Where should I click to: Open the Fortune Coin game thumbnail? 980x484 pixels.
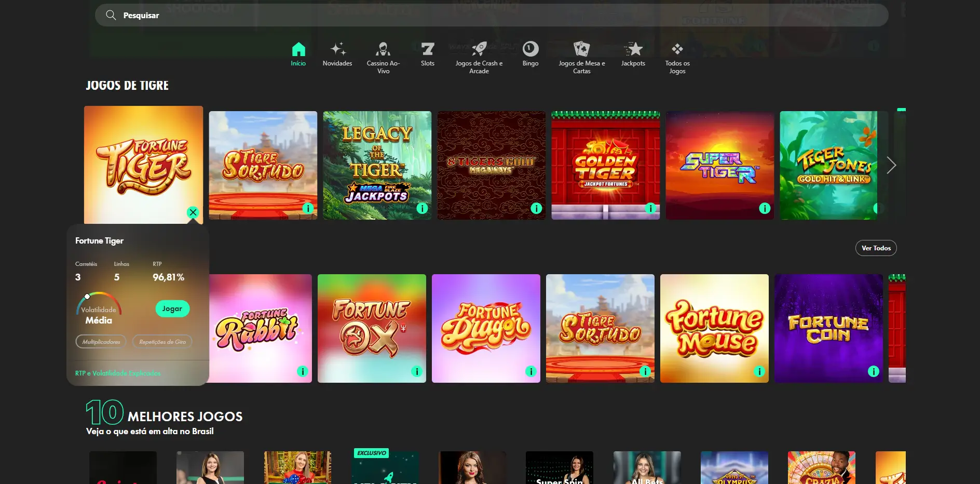tap(828, 328)
